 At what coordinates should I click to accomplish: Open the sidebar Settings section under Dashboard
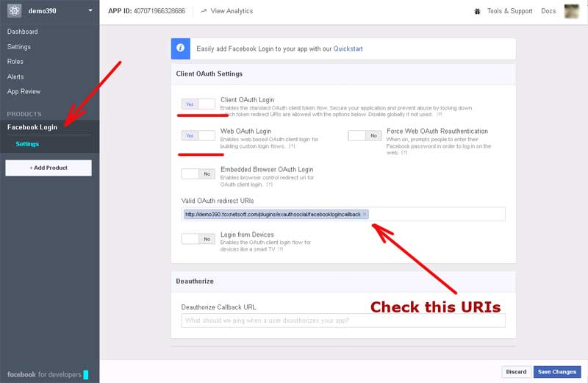coord(19,46)
